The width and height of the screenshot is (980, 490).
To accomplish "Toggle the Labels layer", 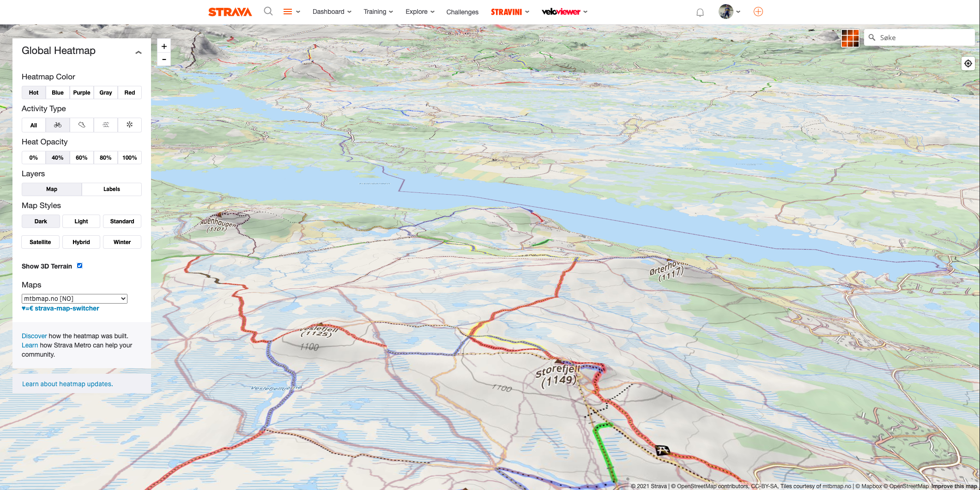I will pyautogui.click(x=112, y=189).
